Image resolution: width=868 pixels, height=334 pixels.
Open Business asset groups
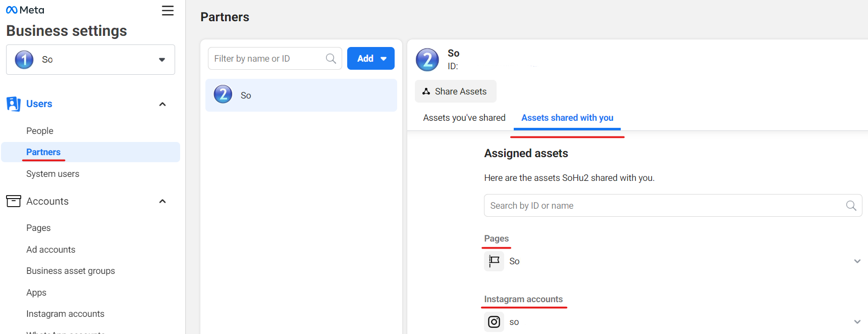[71, 271]
